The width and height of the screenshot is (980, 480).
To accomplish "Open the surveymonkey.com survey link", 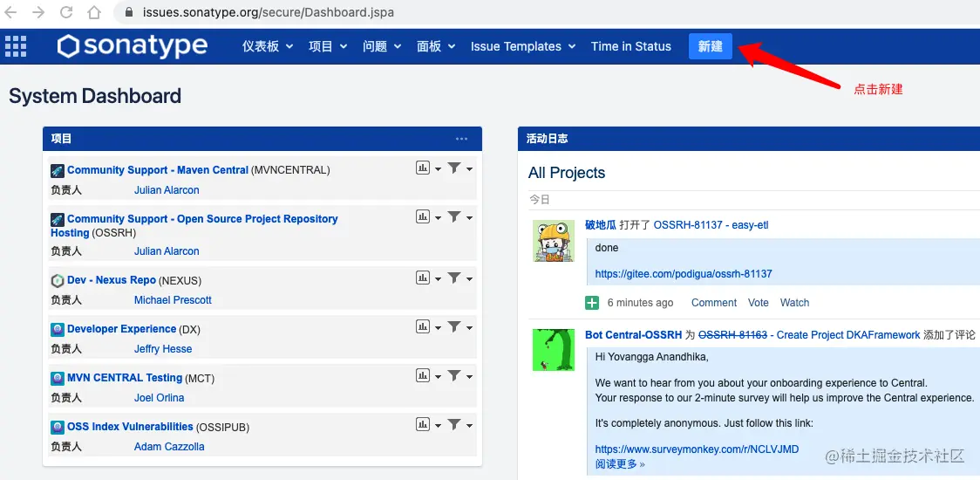I will pyautogui.click(x=697, y=449).
